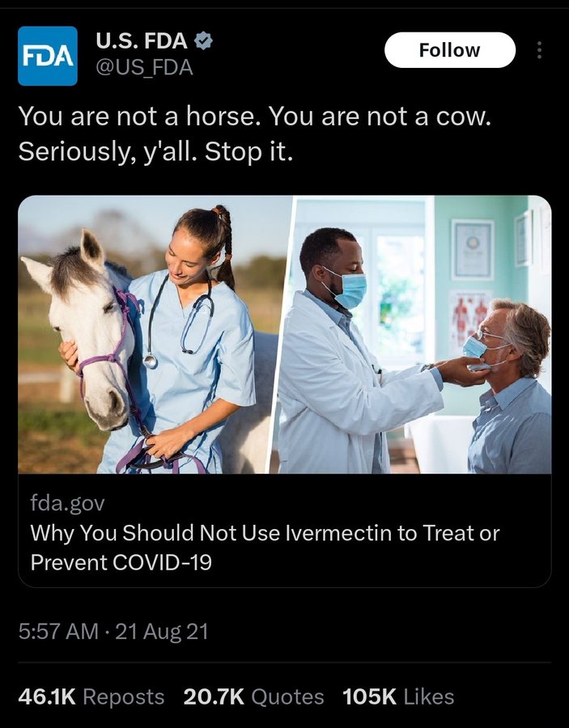Follow the U.S. FDA account
Image resolution: width=569 pixels, height=728 pixels.
[450, 50]
